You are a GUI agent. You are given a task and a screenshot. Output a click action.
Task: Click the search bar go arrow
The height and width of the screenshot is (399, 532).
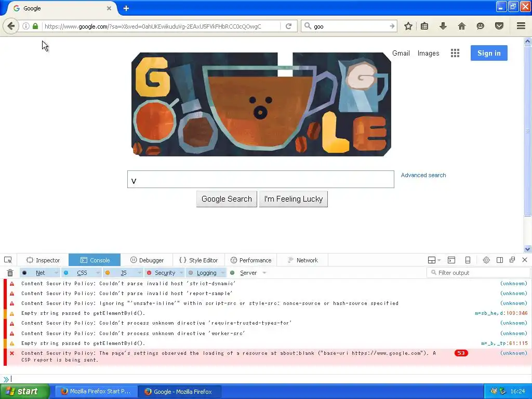[392, 26]
